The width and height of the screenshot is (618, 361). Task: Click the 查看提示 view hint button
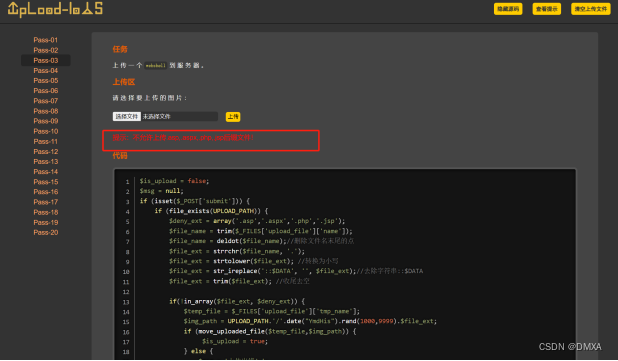pos(547,9)
